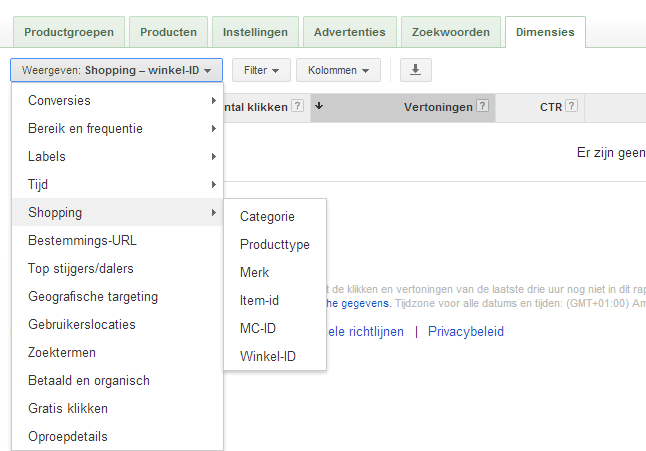Expand the Shopping submenu arrow
Screen dimensions: 646x451
click(x=213, y=213)
